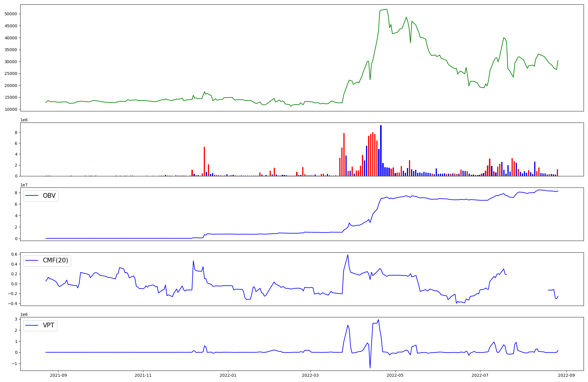Click the 2022-01 x-axis date label
Image resolution: width=588 pixels, height=382 pixels.
pos(228,375)
